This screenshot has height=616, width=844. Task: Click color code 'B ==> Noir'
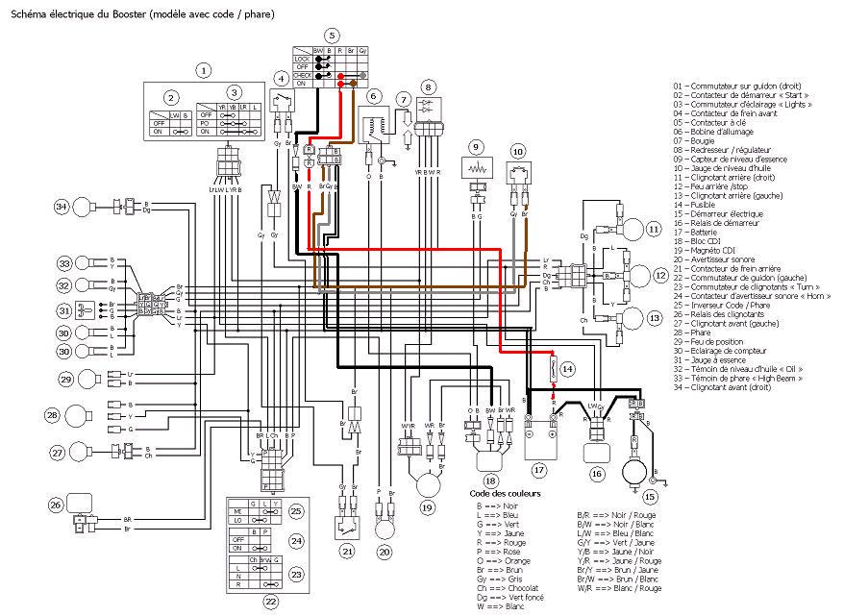(497, 506)
